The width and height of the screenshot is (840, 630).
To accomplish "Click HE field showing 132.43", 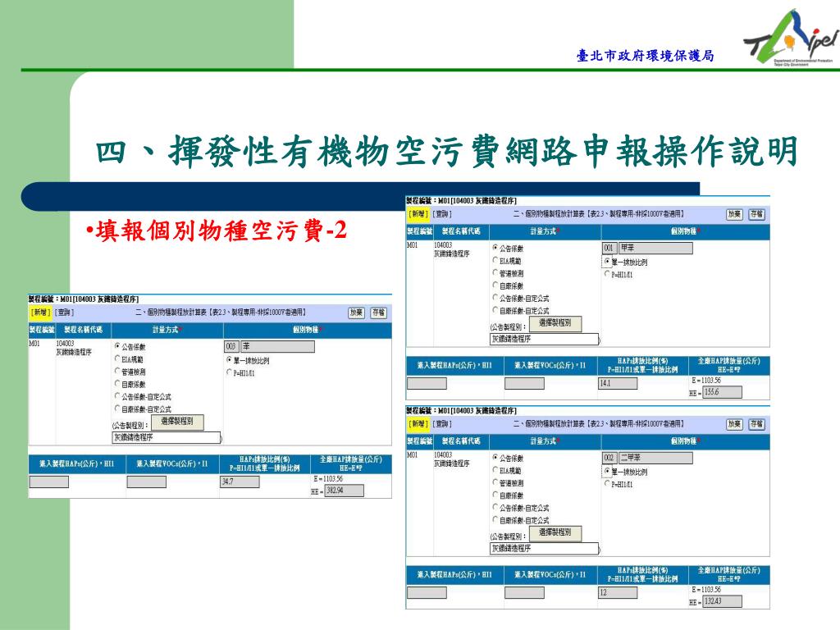I will point(722,601).
